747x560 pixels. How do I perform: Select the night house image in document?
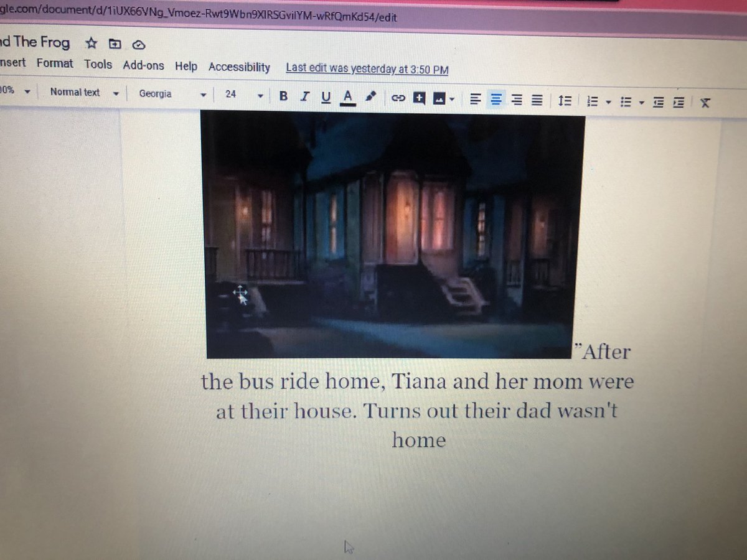pos(392,235)
